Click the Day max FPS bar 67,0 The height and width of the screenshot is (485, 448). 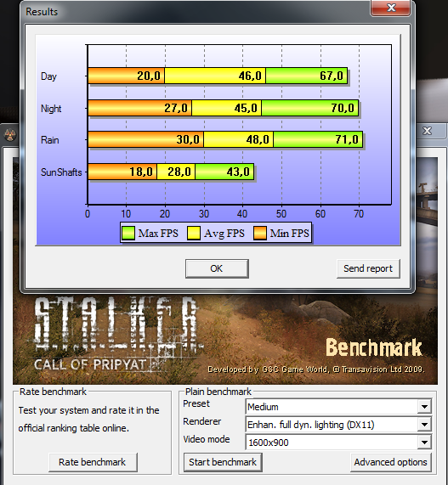click(307, 76)
